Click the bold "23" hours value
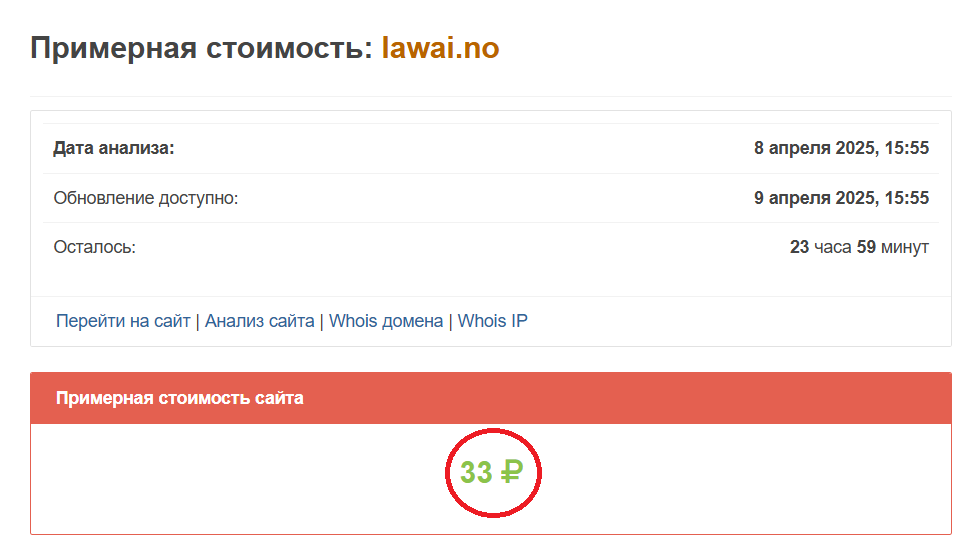This screenshot has width=961, height=543. (799, 246)
